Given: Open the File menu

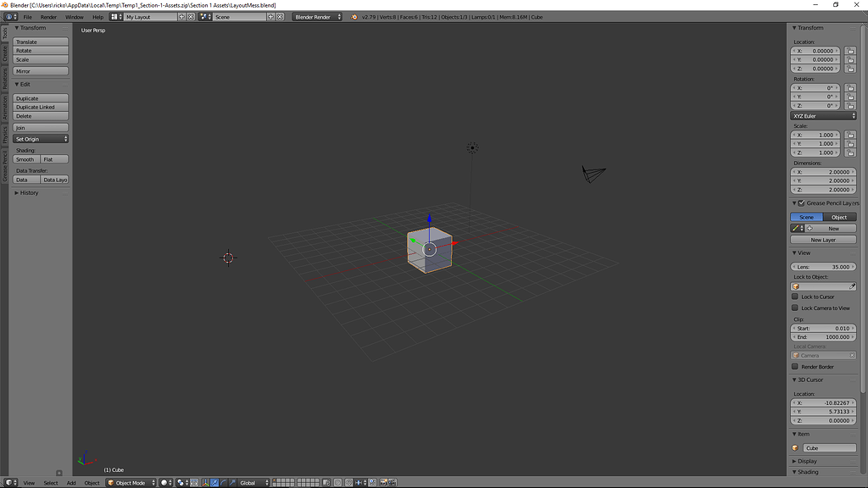Looking at the screenshot, I should point(27,16).
